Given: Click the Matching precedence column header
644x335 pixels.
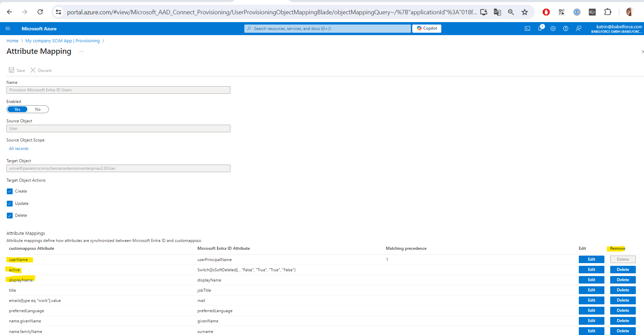Looking at the screenshot, I should point(406,248).
